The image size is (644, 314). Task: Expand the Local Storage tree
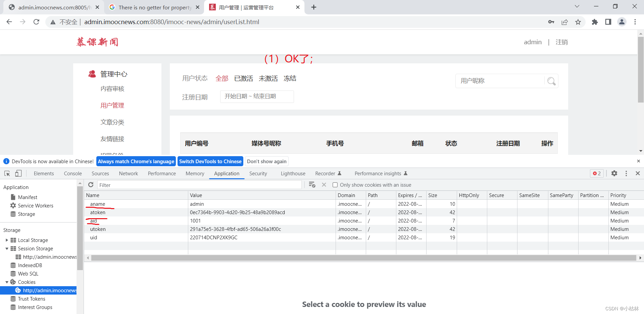point(7,240)
